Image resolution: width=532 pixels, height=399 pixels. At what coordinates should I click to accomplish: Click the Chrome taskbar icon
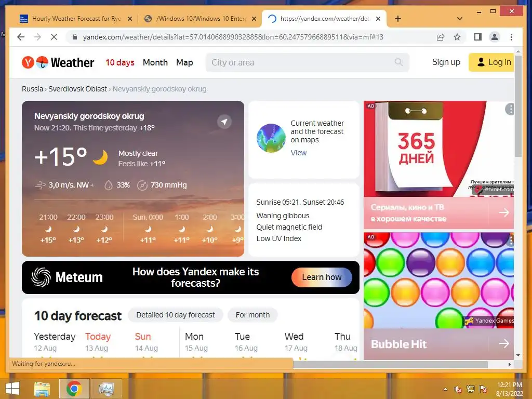coord(74,389)
